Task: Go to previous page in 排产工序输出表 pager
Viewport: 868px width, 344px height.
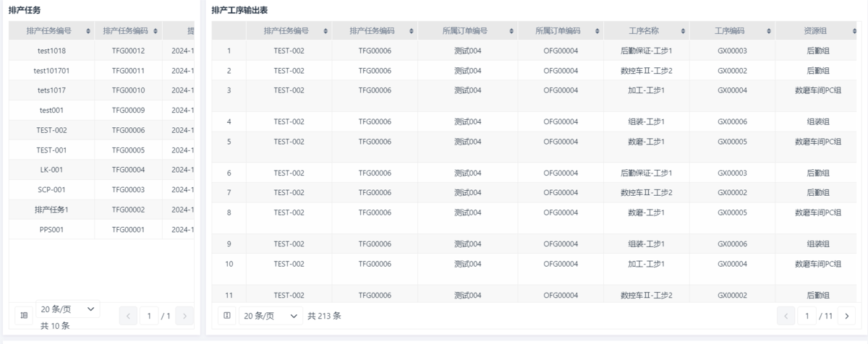Action: [786, 316]
